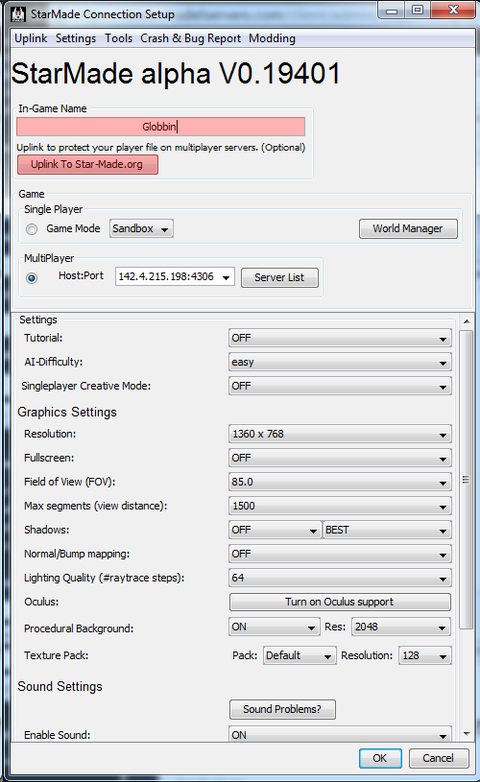The image size is (480, 782).
Task: Open the Crash & Bug Report menu
Action: click(190, 38)
